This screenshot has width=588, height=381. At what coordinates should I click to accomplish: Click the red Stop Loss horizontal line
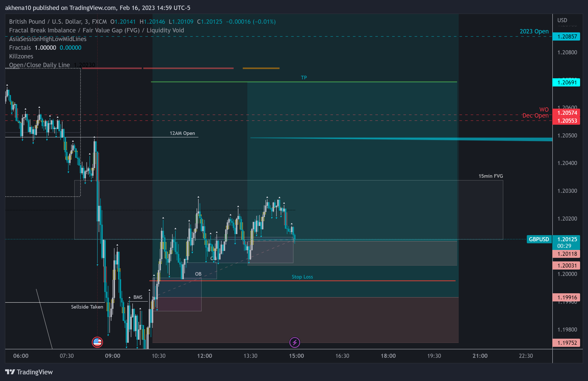(x=302, y=281)
